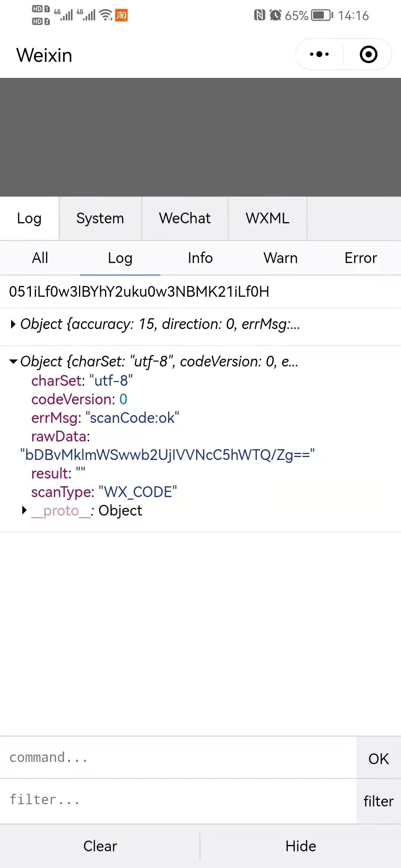This screenshot has height=868, width=401.
Task: Tap the mini program close circle icon
Action: click(x=368, y=55)
